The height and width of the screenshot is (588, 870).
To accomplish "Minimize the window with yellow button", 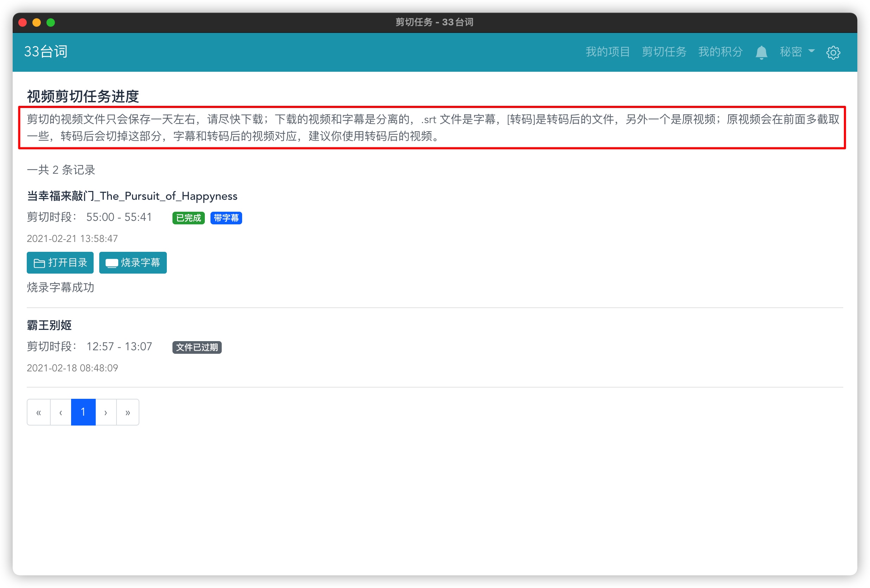I will click(37, 23).
